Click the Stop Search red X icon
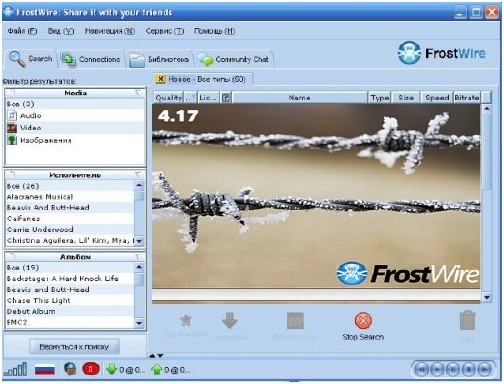The width and height of the screenshot is (504, 384). tap(363, 321)
